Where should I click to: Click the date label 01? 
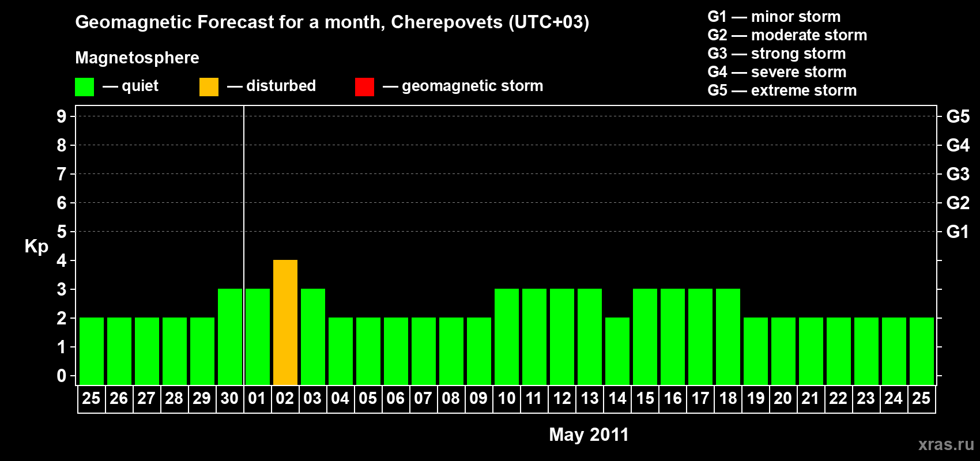(257, 399)
